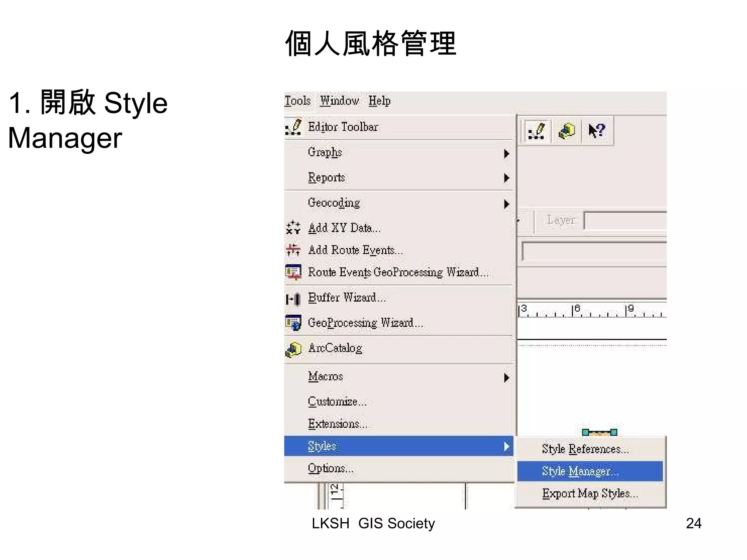Image resolution: width=747 pixels, height=560 pixels.
Task: Choose Customize... from Tools menu
Action: point(398,401)
